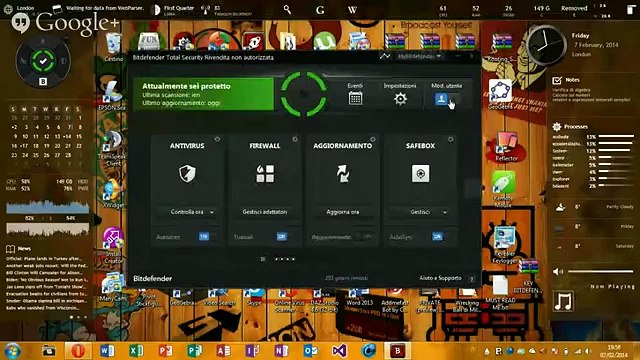
Task: Click the Now Playing music note icon
Action: 563,301
